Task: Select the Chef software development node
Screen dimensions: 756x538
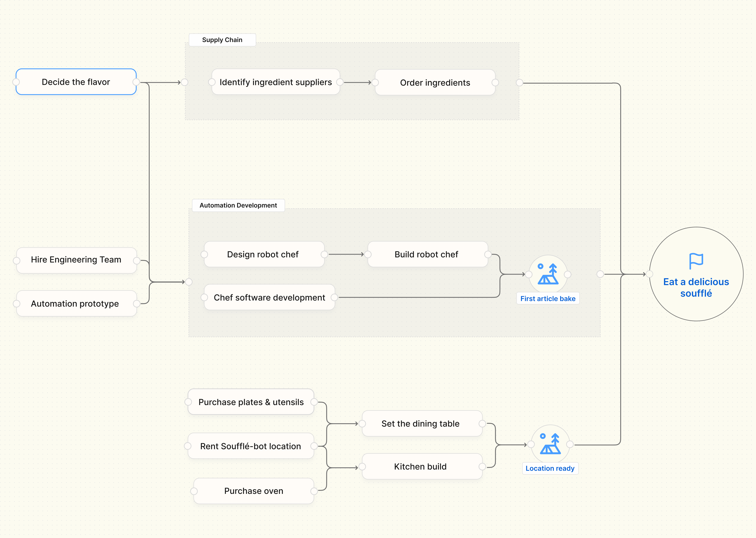Action: (x=269, y=298)
